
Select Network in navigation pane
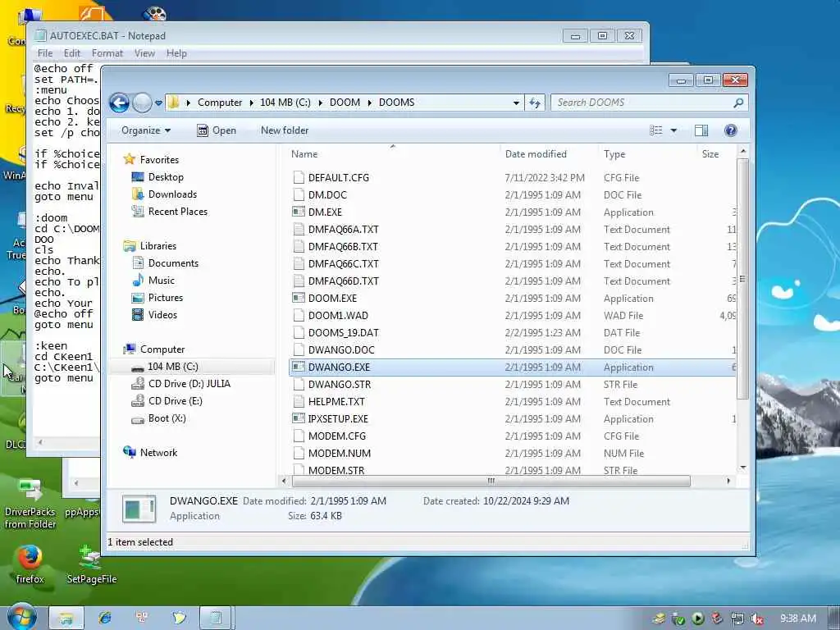158,453
